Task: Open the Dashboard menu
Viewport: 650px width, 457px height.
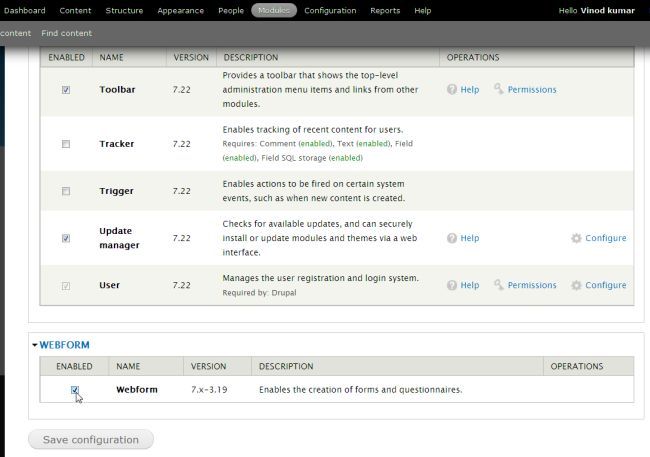Action: click(25, 10)
